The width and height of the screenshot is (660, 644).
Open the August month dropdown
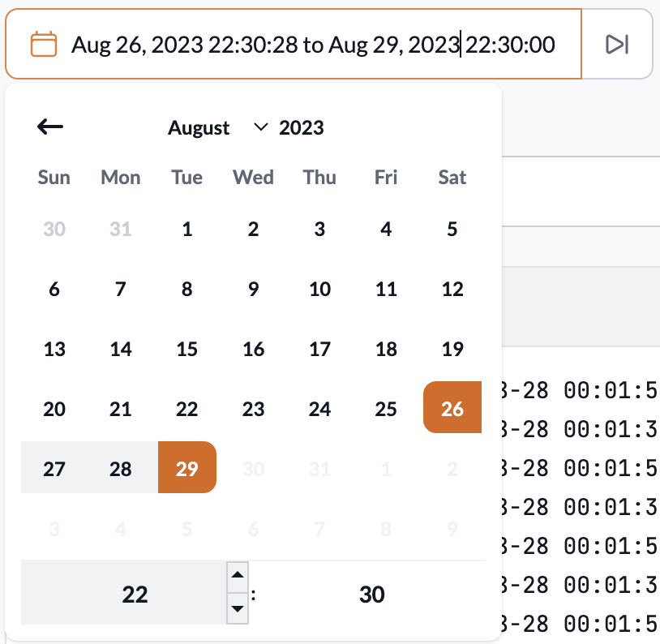217,127
